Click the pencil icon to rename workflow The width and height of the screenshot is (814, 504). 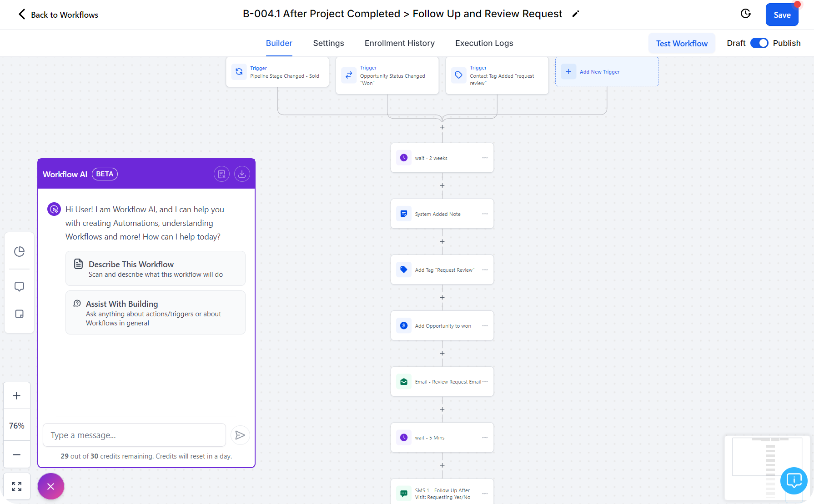point(576,14)
